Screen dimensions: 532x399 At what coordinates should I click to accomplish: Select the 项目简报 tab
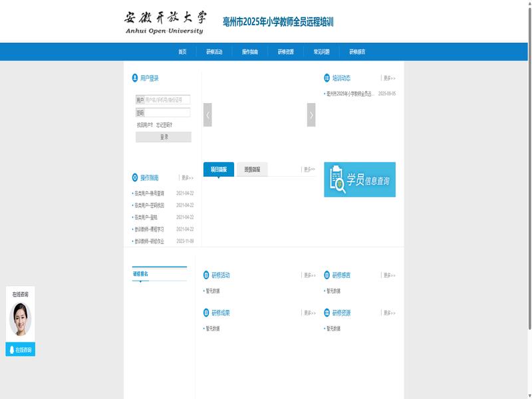tap(219, 170)
